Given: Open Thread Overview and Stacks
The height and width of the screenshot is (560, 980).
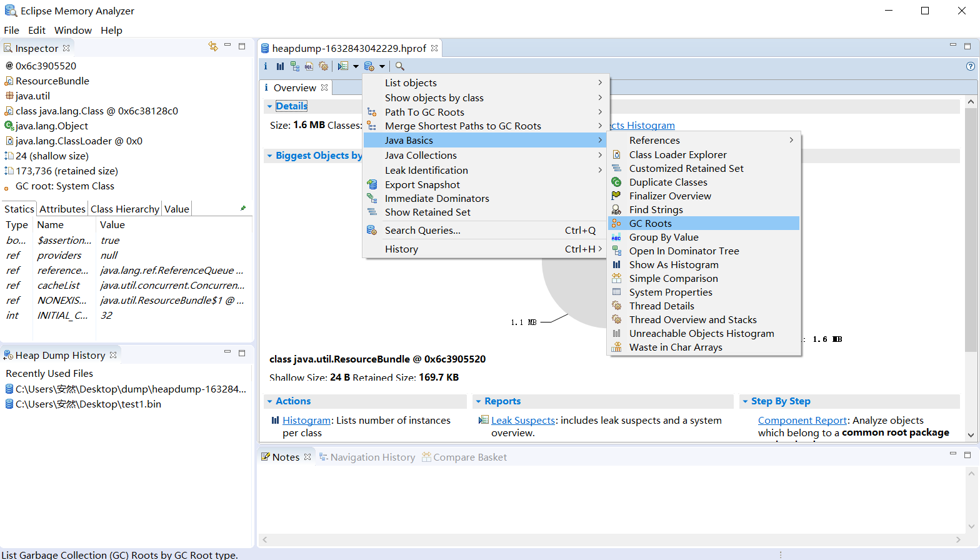Looking at the screenshot, I should pos(704,319).
